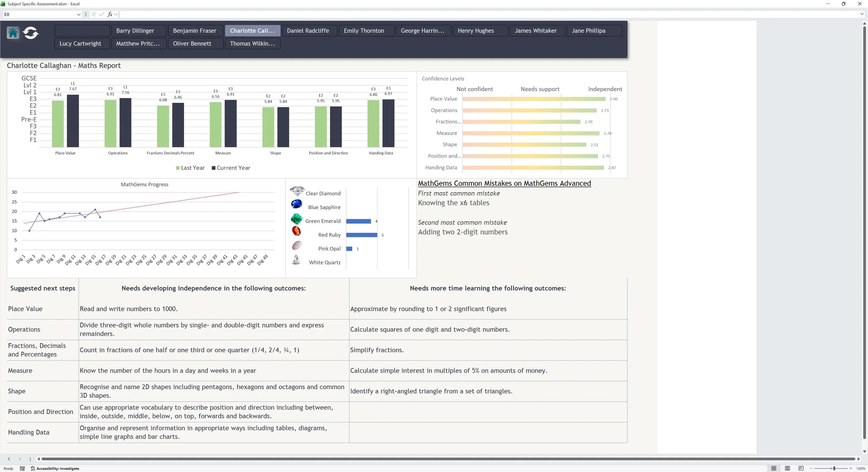
Task: Cancel the formula bar entry
Action: 93,14
